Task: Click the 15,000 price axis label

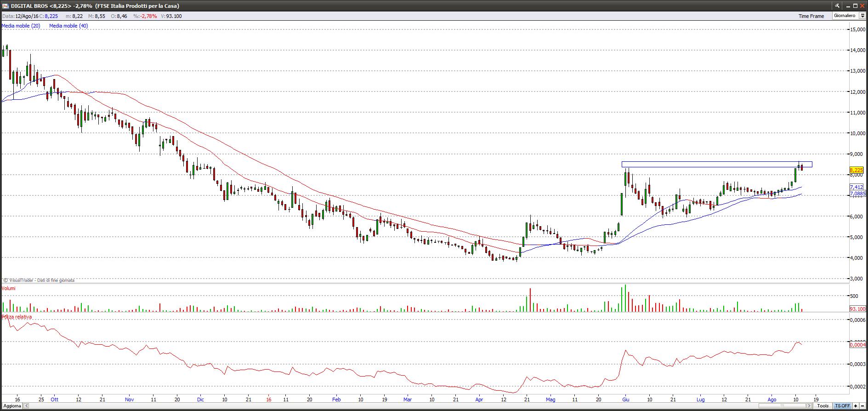Action: pyautogui.click(x=858, y=29)
